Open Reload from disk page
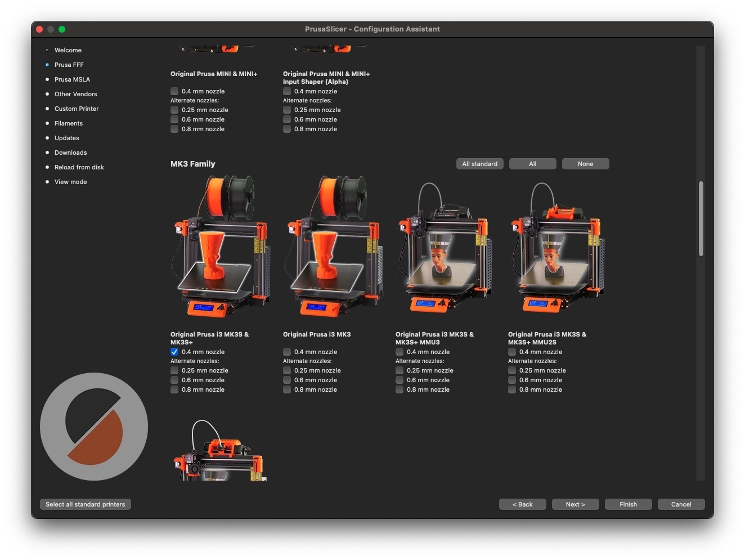The image size is (745, 560). click(79, 167)
